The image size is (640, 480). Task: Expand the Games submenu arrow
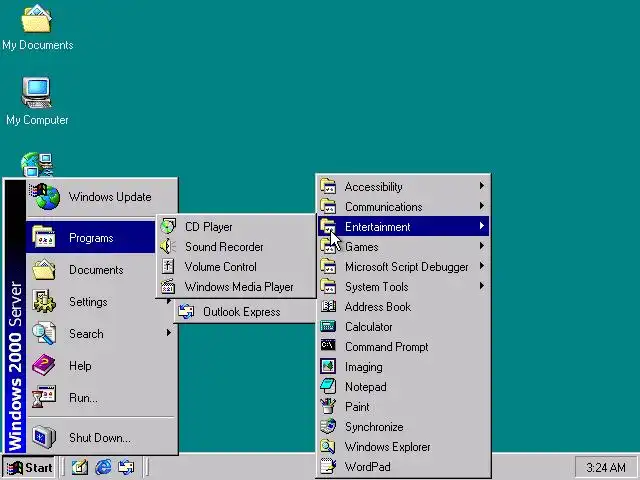tap(482, 246)
